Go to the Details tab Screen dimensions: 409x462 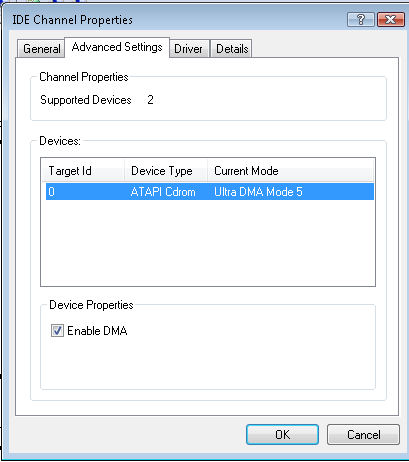point(232,49)
